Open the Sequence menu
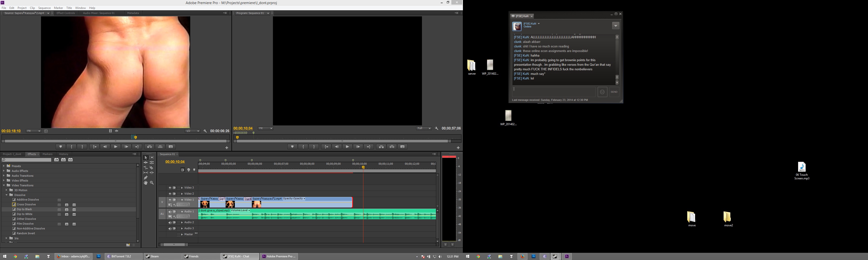The width and height of the screenshot is (868, 260). pos(44,8)
